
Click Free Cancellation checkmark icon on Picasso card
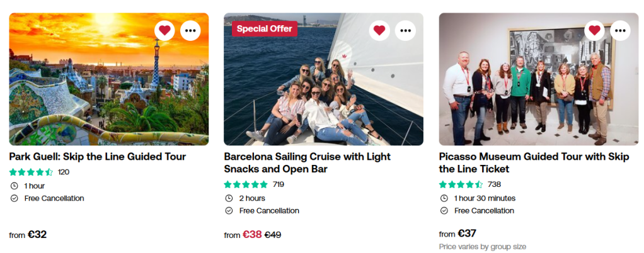[444, 211]
